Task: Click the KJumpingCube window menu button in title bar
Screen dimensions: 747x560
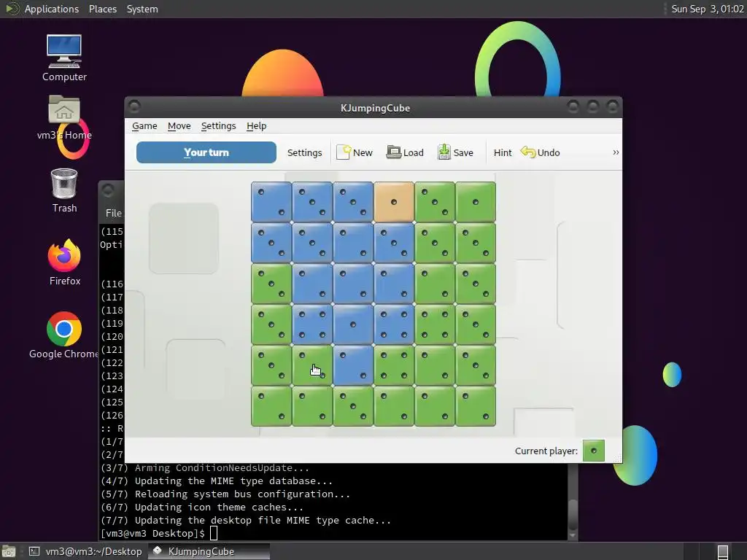Action: 134,106
